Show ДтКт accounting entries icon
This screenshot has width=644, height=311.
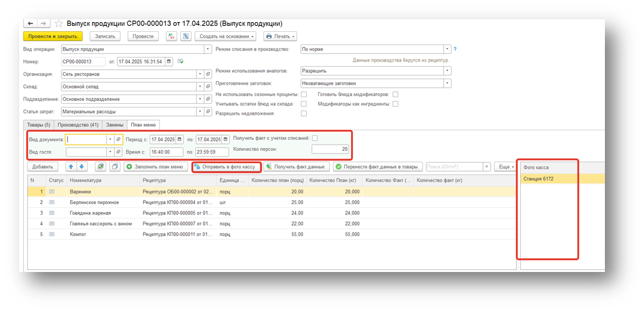172,36
